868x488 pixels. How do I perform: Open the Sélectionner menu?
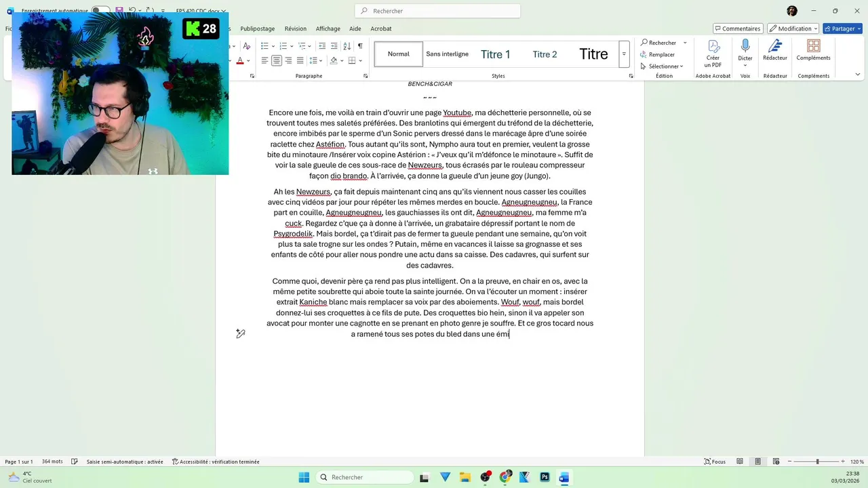coord(662,66)
